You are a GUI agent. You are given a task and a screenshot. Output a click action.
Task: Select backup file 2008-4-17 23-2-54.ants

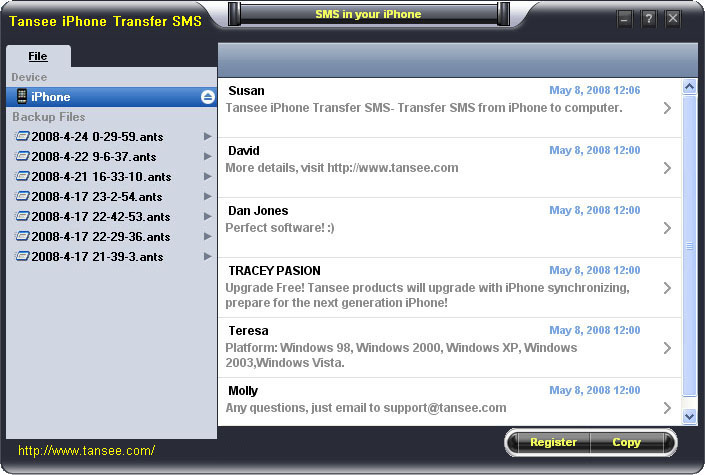(97, 197)
